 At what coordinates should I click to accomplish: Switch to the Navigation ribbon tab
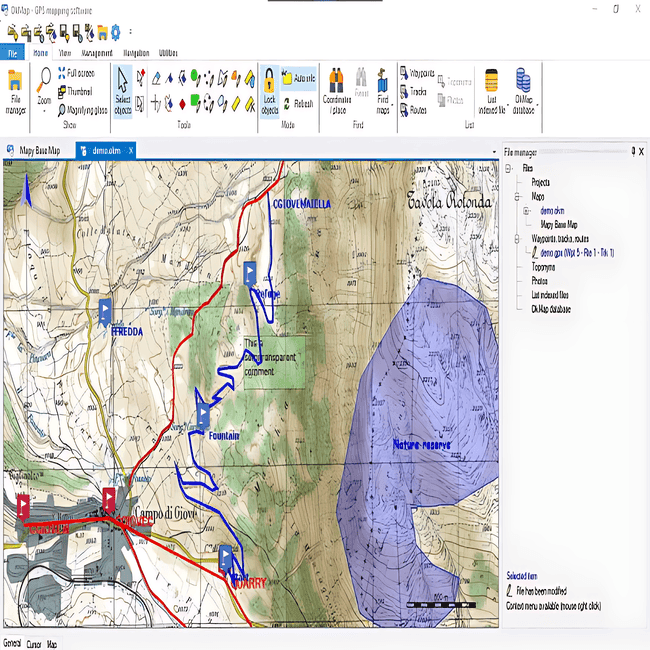(x=136, y=53)
